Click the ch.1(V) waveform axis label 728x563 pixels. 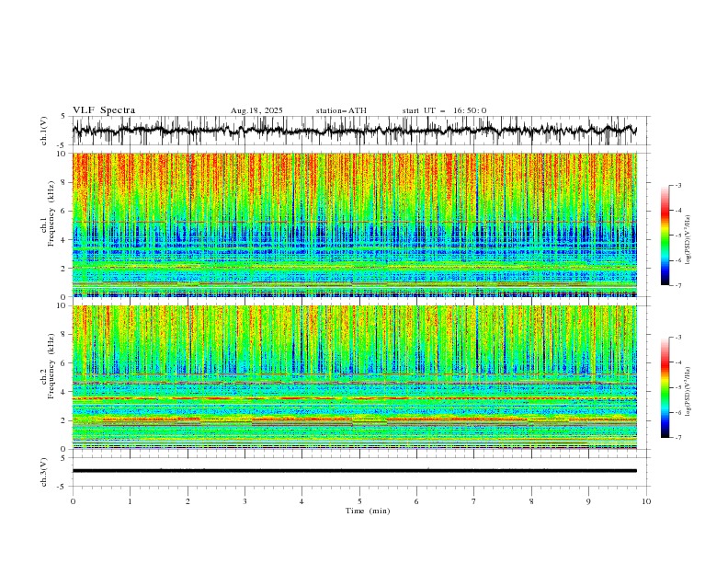click(x=44, y=131)
